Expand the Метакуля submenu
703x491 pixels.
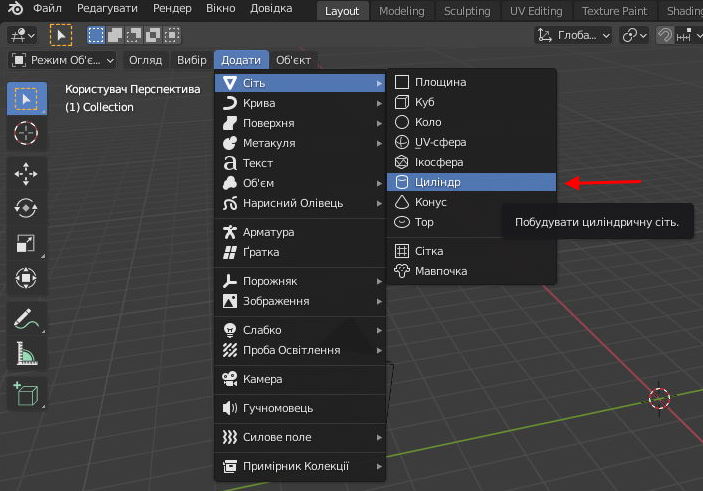[x=300, y=143]
